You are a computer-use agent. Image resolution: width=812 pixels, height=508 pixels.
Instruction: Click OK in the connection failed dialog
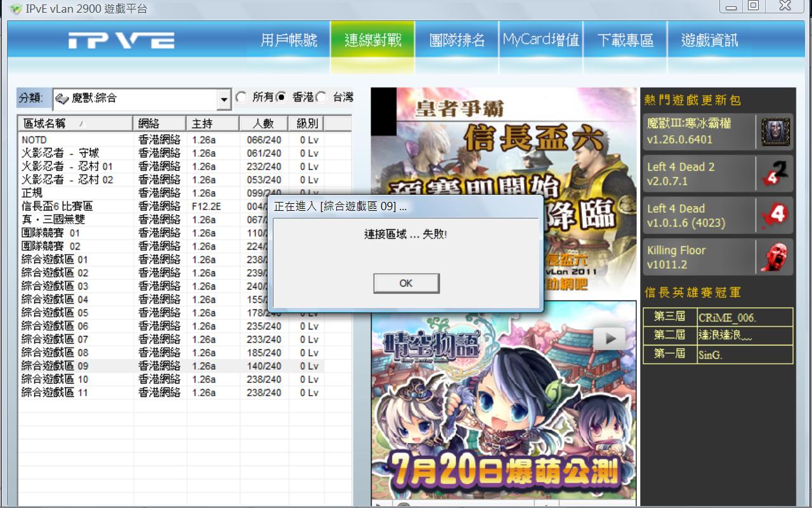coord(406,283)
